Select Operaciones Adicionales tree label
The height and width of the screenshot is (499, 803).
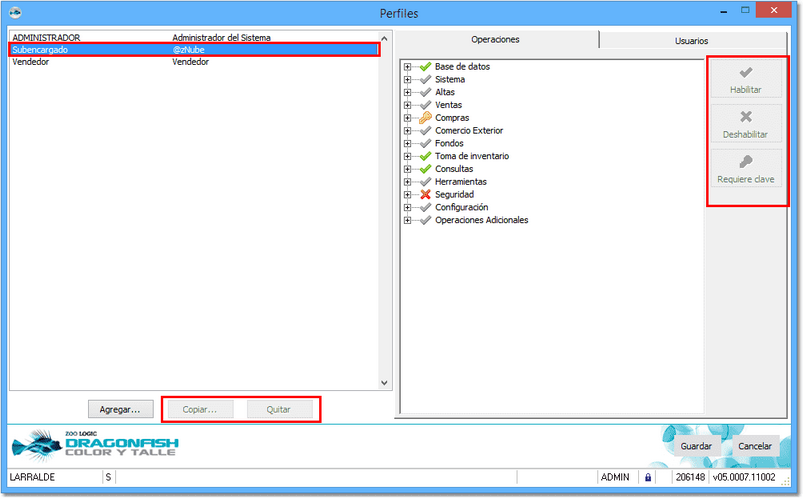click(482, 220)
